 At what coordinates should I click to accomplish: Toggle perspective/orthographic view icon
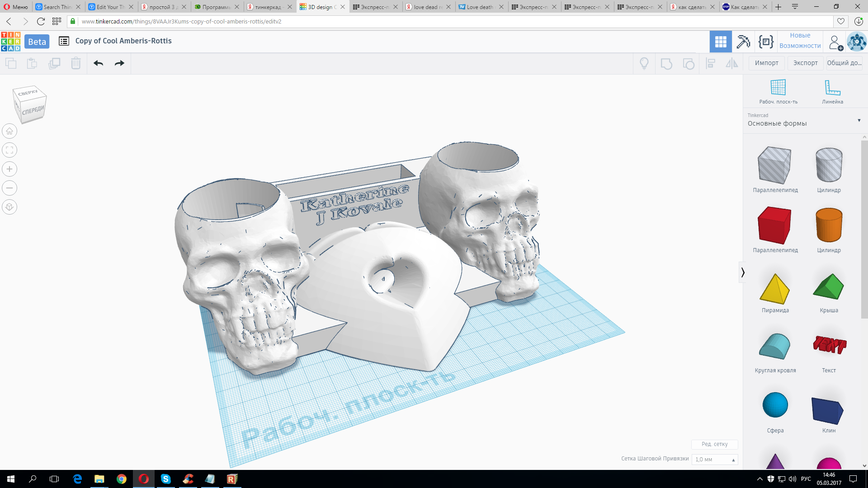(x=9, y=207)
